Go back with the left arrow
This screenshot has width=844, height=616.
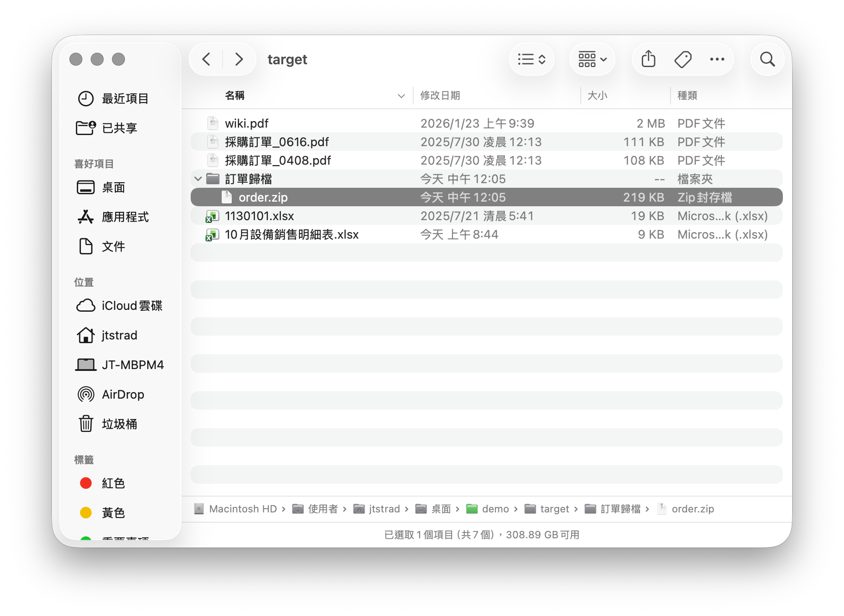(x=206, y=59)
